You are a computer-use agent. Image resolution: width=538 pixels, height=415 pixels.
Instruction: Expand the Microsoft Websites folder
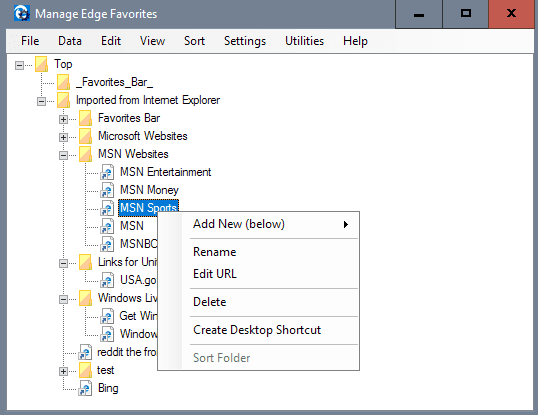pyautogui.click(x=63, y=137)
